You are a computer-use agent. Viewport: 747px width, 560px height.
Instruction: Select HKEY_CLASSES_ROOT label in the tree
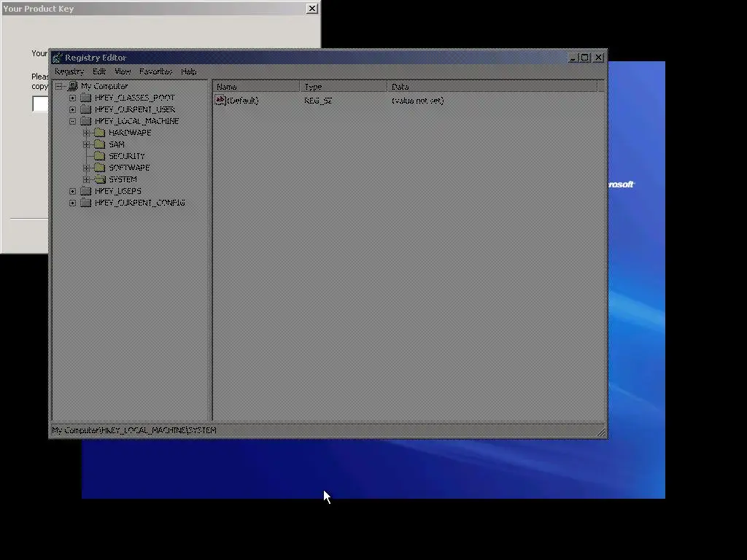point(135,98)
